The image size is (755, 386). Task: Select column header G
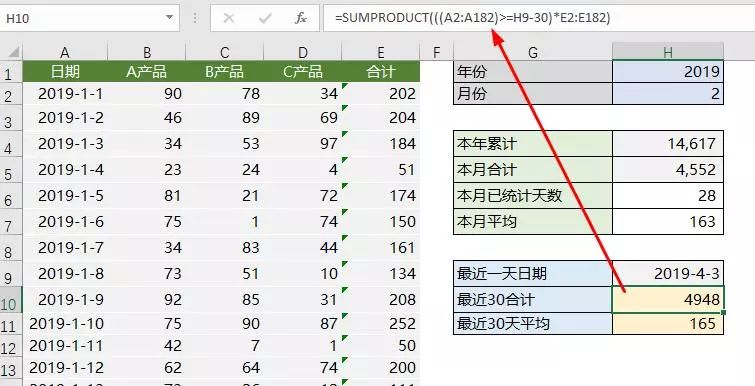[x=533, y=52]
